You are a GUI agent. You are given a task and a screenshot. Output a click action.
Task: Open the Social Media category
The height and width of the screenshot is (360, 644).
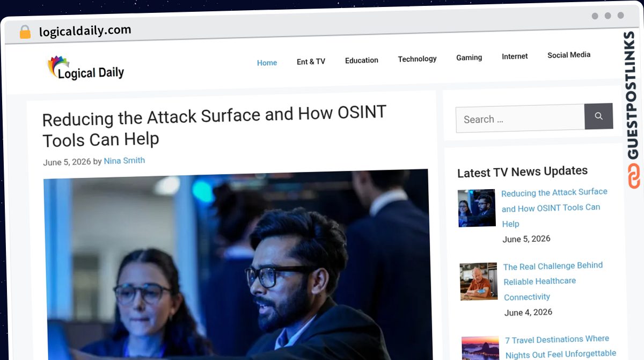tap(569, 55)
